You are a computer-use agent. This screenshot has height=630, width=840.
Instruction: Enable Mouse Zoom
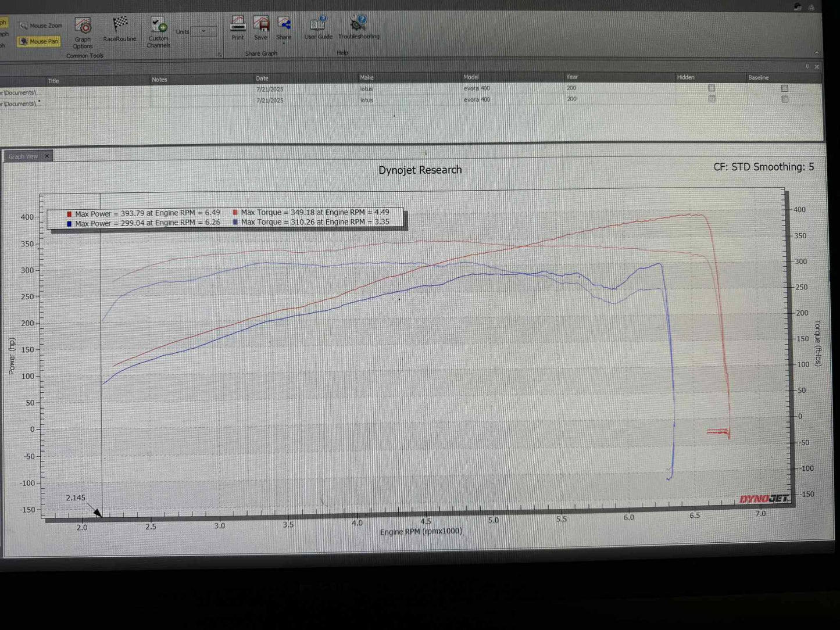pos(40,26)
